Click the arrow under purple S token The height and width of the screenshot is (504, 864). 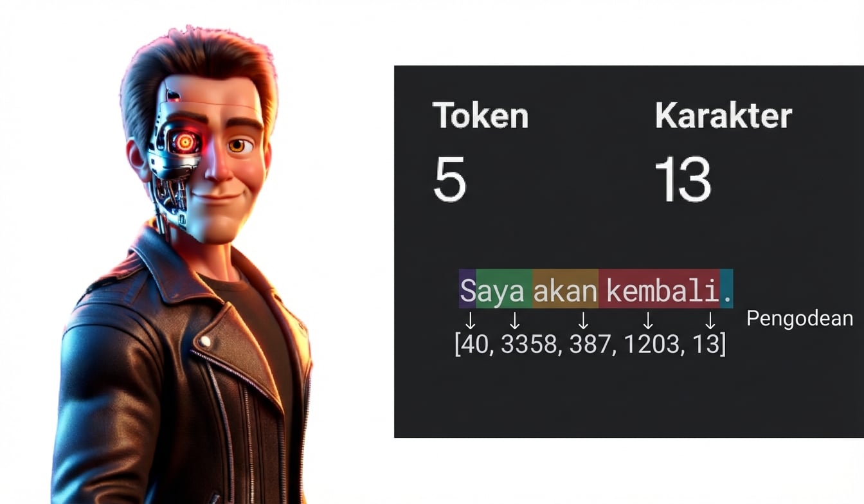click(470, 320)
